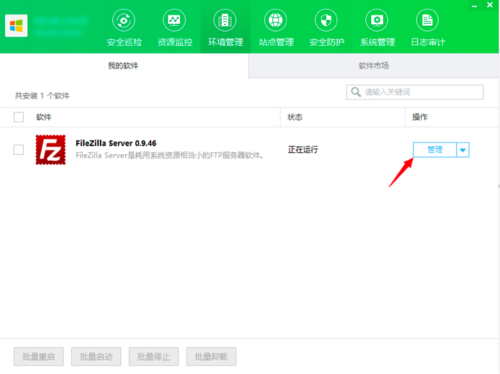500x374 pixels.
Task: Click the 批量卸载 button
Action: pyautogui.click(x=211, y=357)
